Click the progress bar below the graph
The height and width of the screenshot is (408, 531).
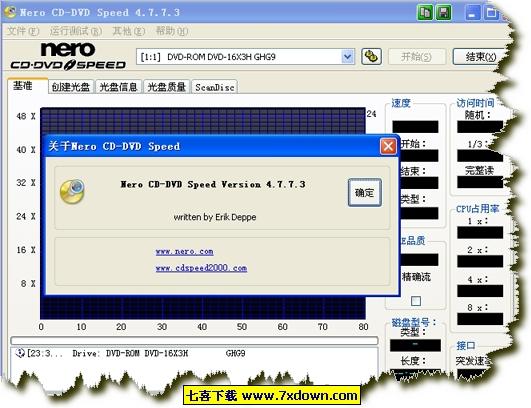194,340
